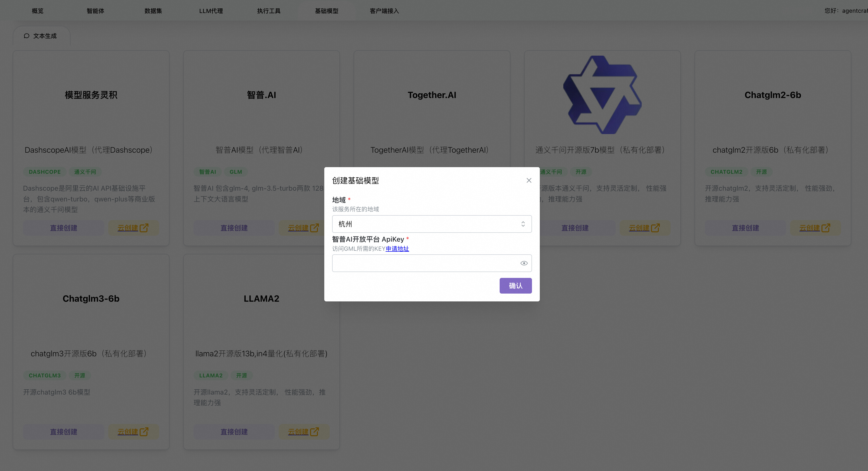This screenshot has width=868, height=471.
Task: Click 云创建 external icon for Chatglm3-6b
Action: [x=144, y=432]
